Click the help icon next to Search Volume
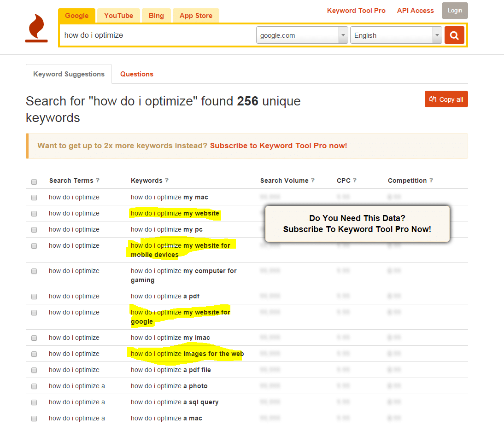 (313, 180)
